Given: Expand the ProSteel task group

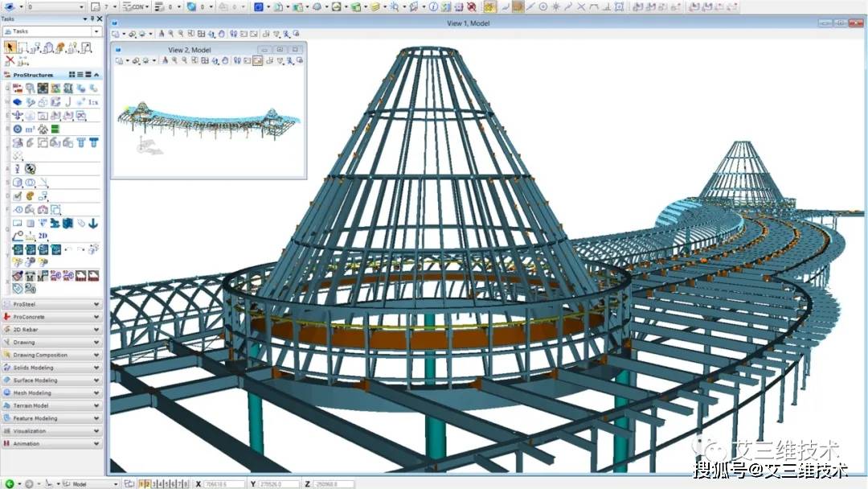Looking at the screenshot, I should click(53, 304).
